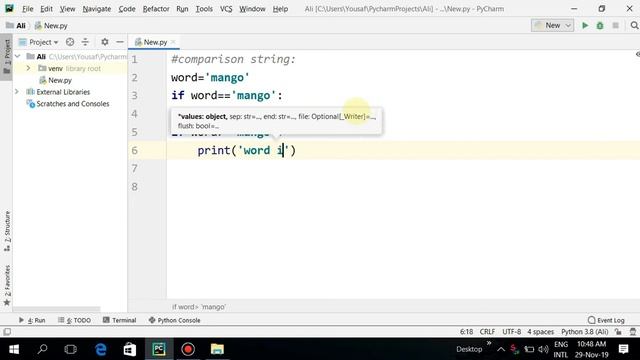Viewport: 640px width, 360px height.
Task: Click the rightmost icon after the lock in status bar
Action: coord(633,332)
